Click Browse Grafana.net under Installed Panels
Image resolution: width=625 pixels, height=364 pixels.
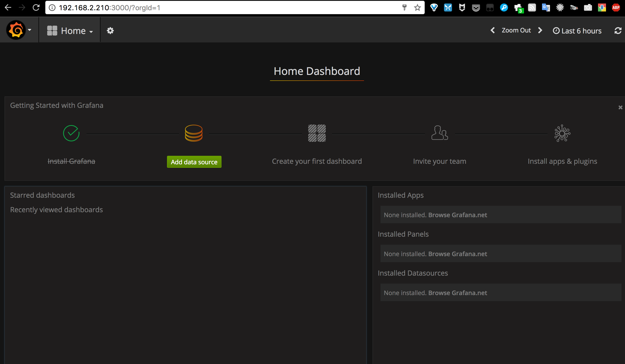[457, 254]
